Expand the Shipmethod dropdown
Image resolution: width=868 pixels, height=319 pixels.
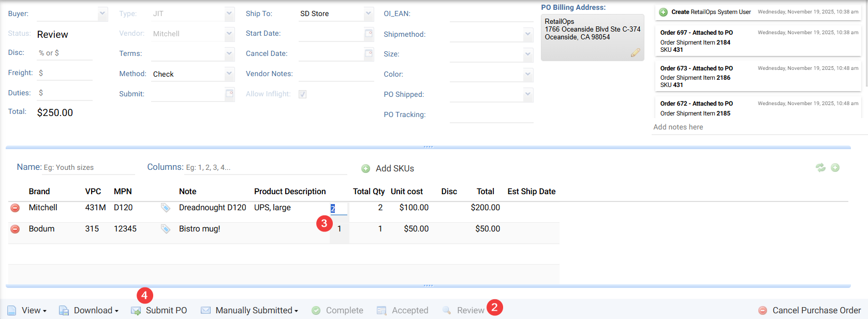click(527, 34)
